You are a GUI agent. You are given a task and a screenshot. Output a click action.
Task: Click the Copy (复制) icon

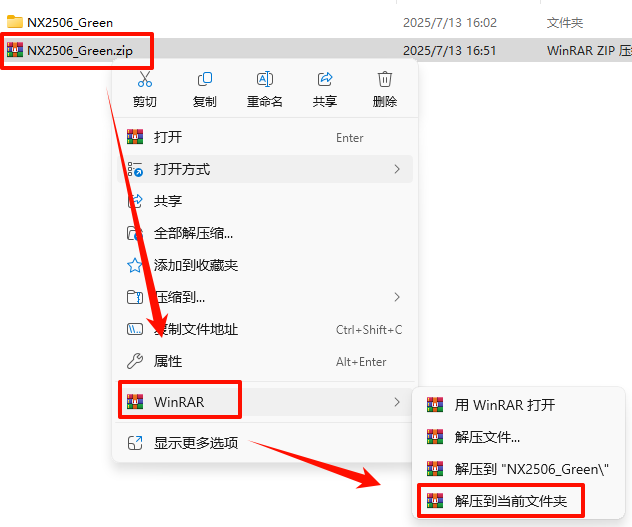205,79
